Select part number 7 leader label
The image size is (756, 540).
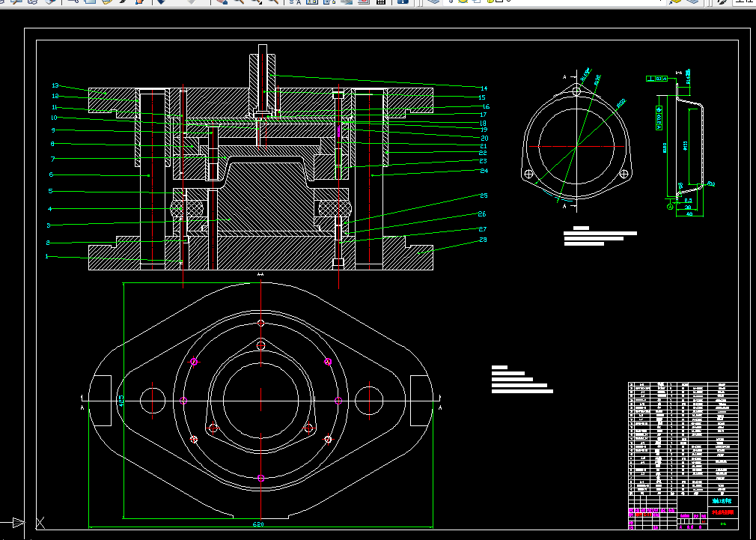[52, 159]
